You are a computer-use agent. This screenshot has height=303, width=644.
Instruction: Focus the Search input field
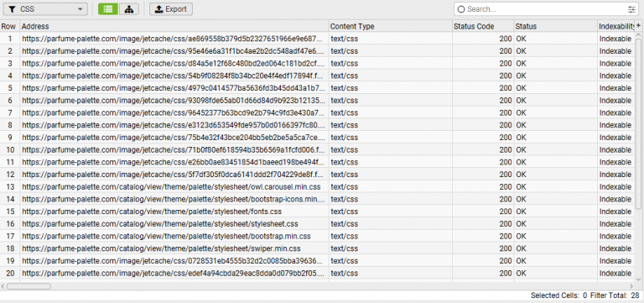click(545, 9)
